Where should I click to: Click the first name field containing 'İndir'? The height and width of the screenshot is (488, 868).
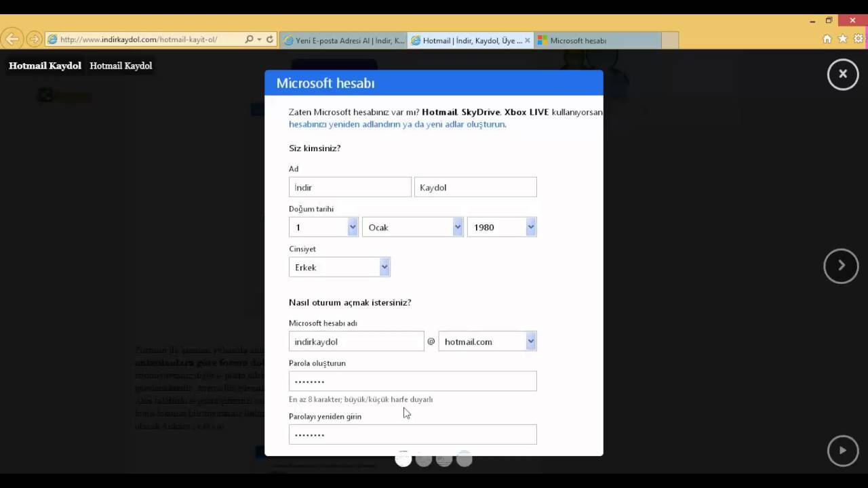[350, 187]
